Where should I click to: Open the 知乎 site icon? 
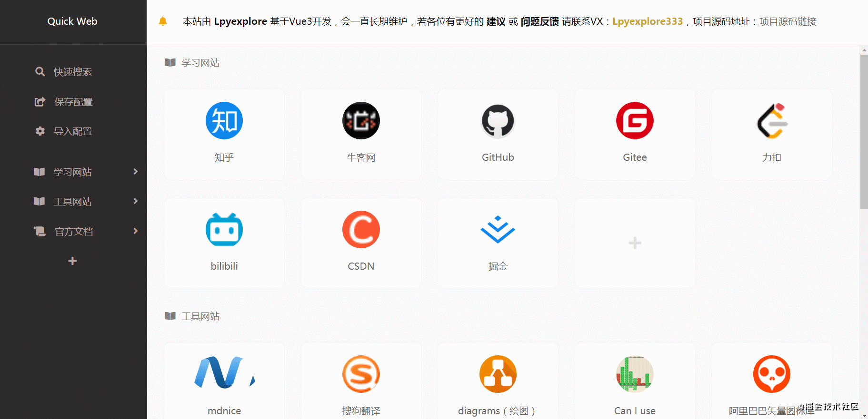224,121
